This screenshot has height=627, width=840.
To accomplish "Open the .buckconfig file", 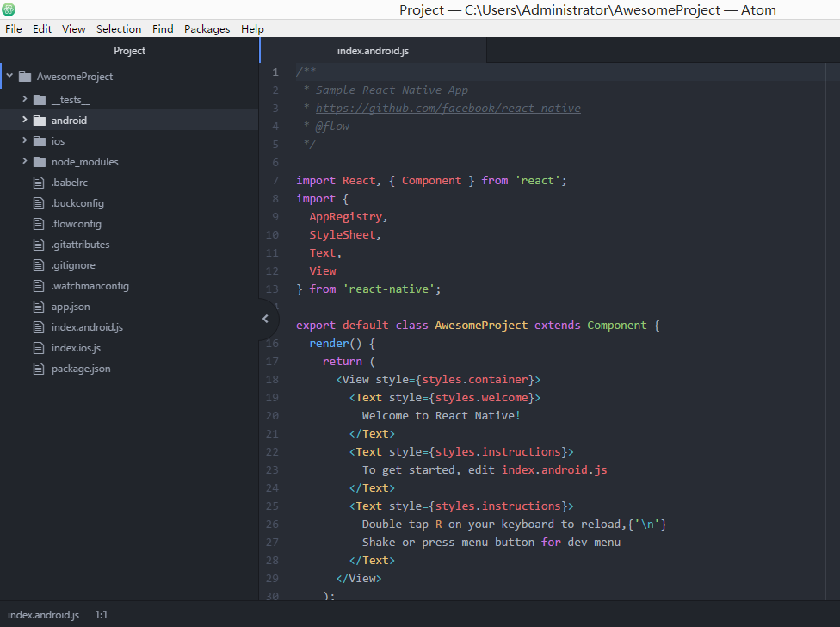I will [x=77, y=203].
